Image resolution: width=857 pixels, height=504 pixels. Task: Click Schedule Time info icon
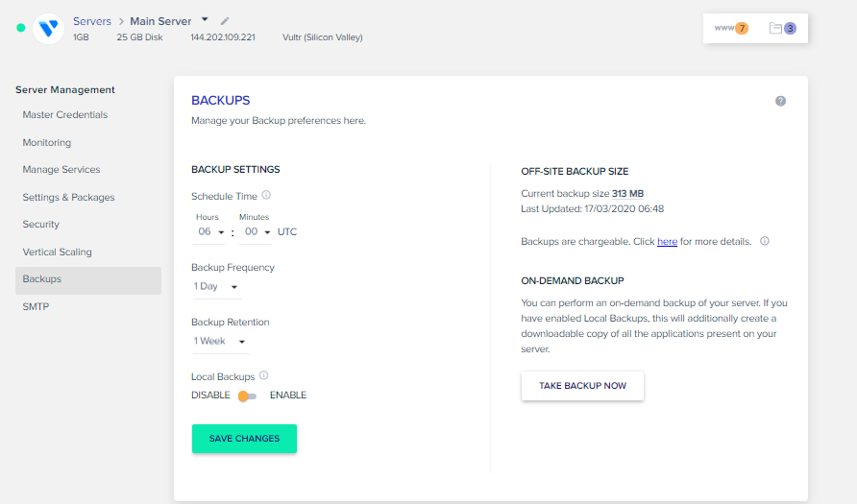tap(266, 195)
